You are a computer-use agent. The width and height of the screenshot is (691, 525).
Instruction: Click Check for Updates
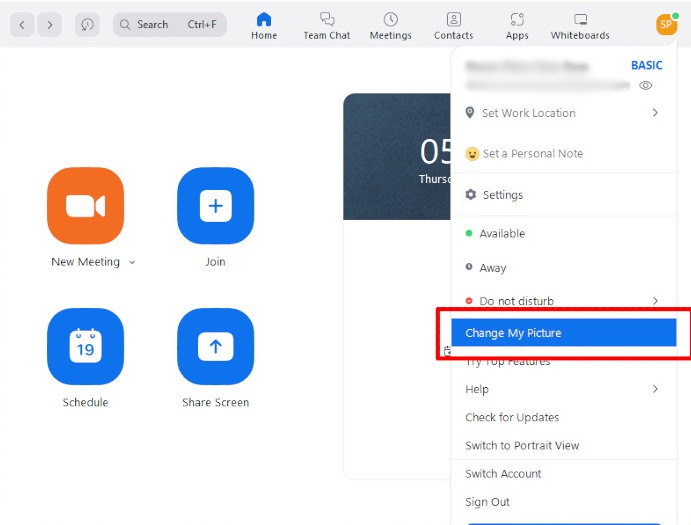click(x=564, y=417)
